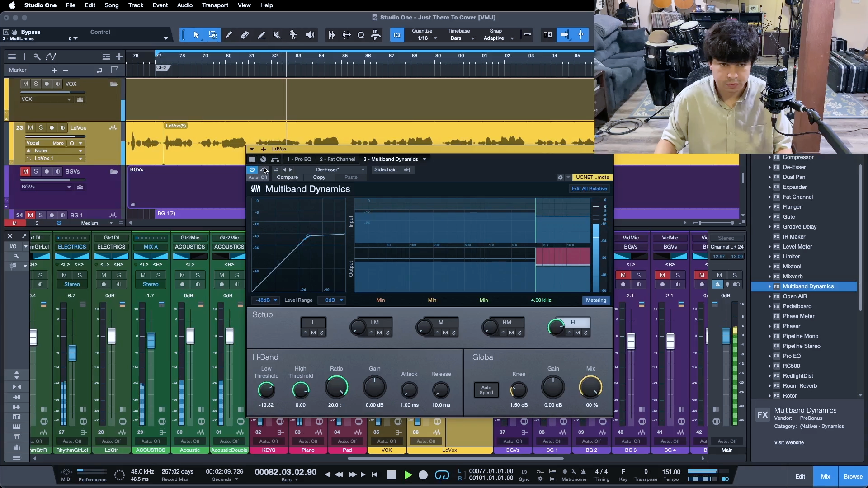The height and width of the screenshot is (488, 868).
Task: Click the Visit Website link
Action: point(788,442)
